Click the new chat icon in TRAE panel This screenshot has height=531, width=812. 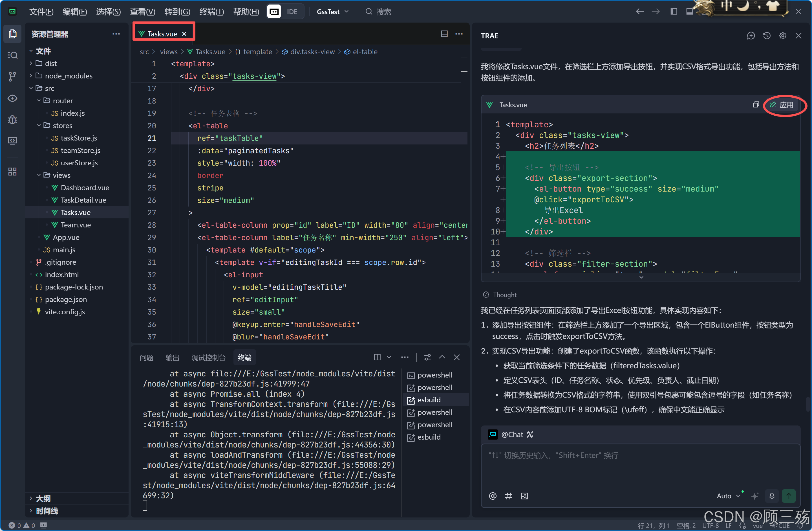click(751, 36)
